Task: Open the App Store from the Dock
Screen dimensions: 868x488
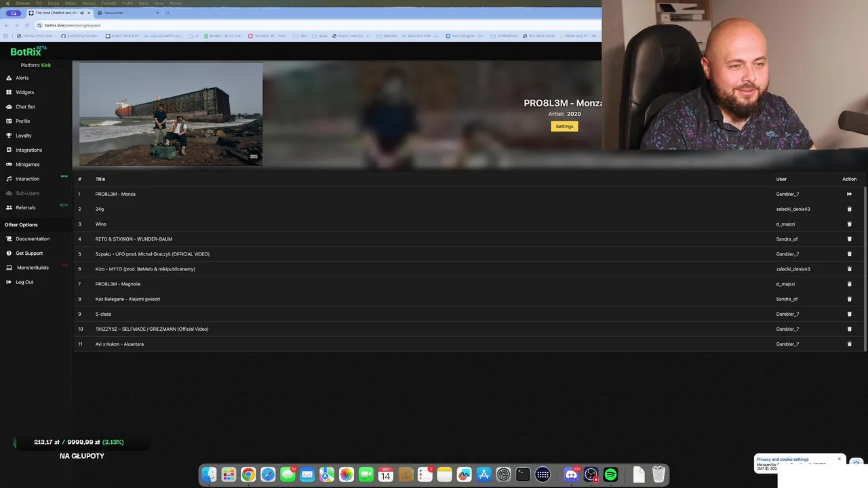Action: click(484, 474)
